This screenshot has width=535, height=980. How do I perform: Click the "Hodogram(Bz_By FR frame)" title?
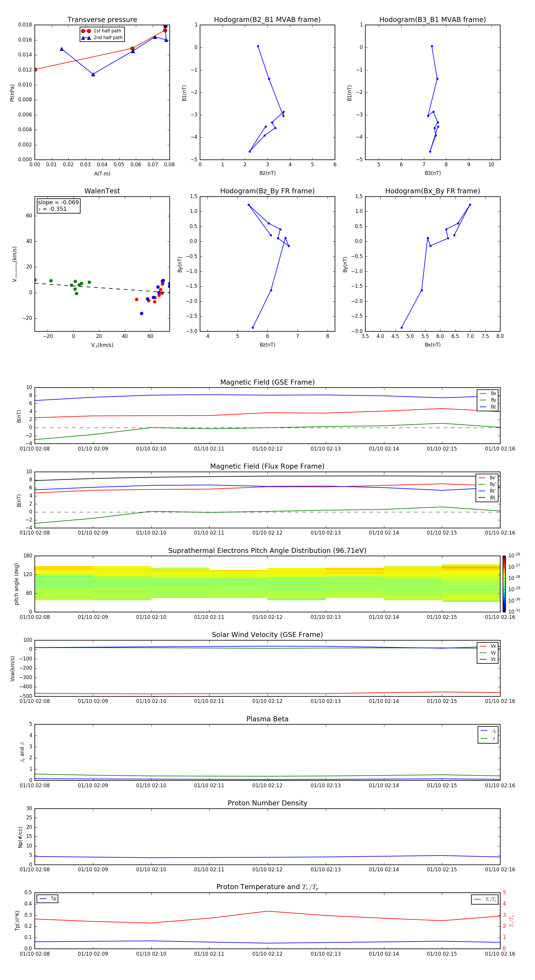(267, 191)
